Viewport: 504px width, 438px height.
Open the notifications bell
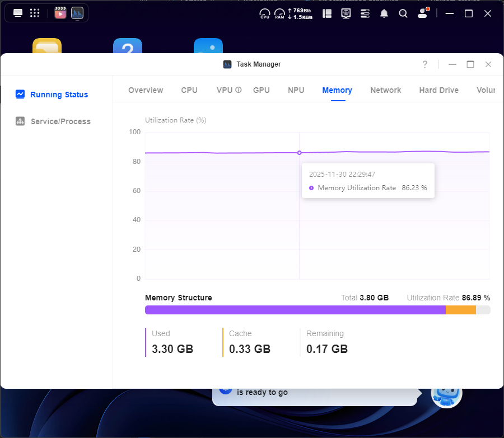(x=384, y=13)
